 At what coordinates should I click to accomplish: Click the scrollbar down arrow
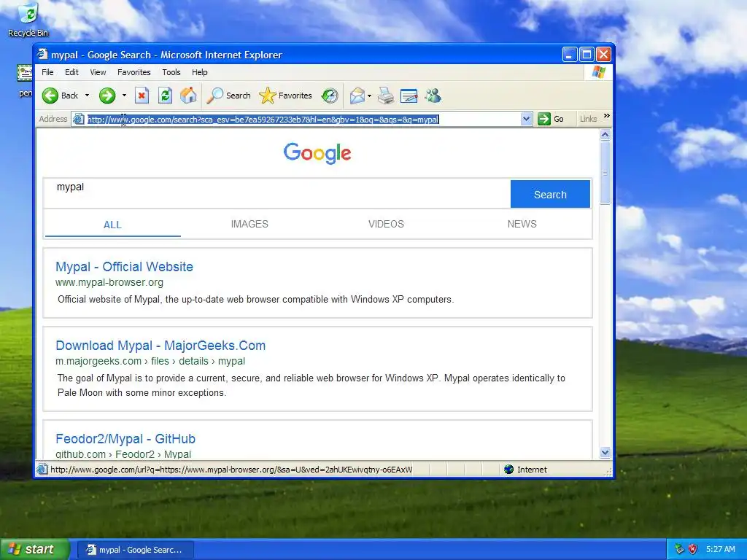click(x=605, y=452)
